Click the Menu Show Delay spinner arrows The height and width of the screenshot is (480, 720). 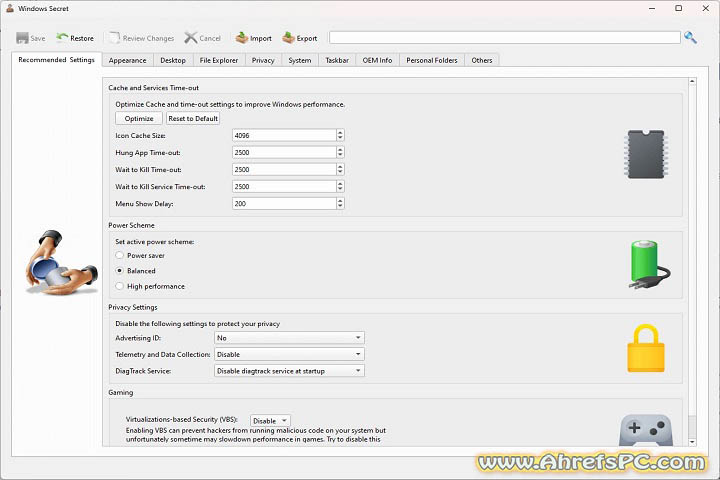[340, 203]
